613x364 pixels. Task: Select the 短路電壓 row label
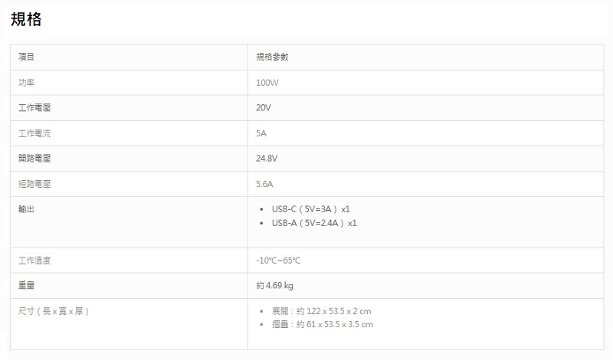tap(34, 184)
